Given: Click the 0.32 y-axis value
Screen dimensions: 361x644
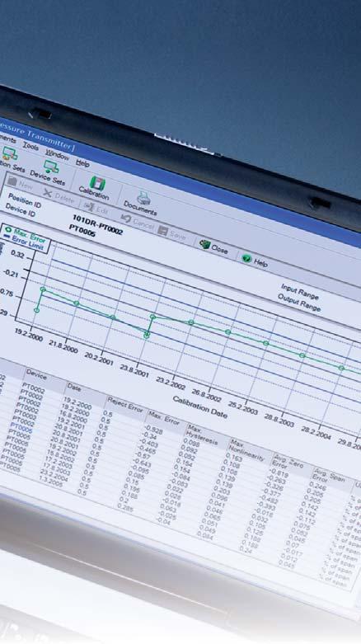Looking at the screenshot, I should (17, 255).
